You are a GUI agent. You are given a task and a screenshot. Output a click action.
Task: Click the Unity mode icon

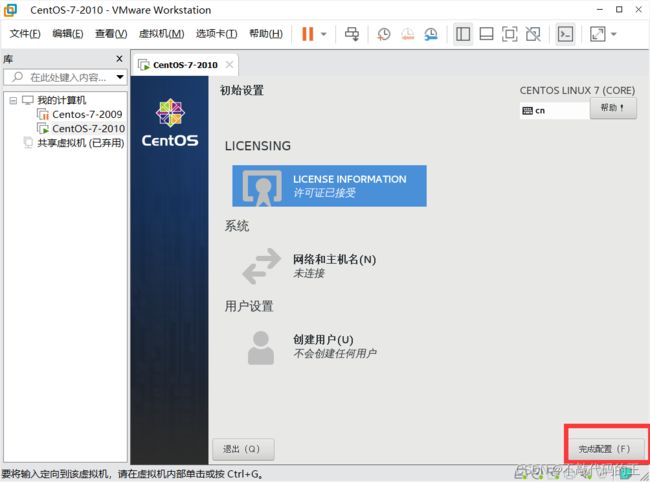click(x=533, y=34)
